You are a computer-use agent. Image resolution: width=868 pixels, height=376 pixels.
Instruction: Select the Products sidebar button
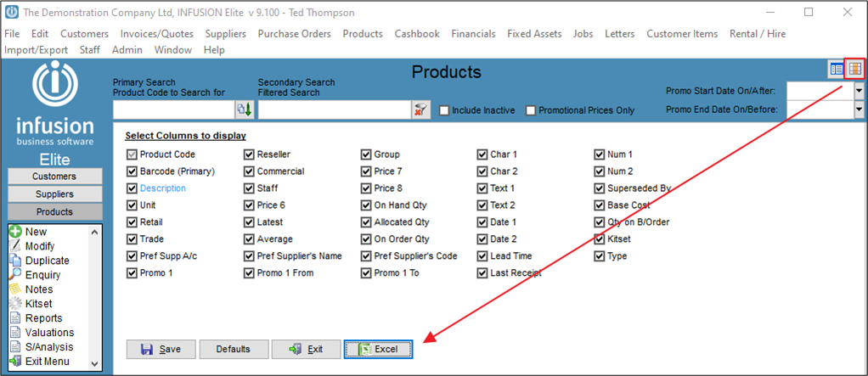pos(55,212)
